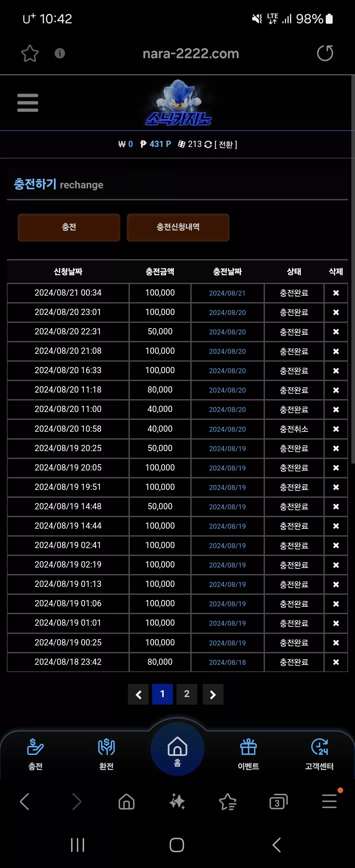
Task: Open browser AI sparkle icon
Action: click(177, 801)
